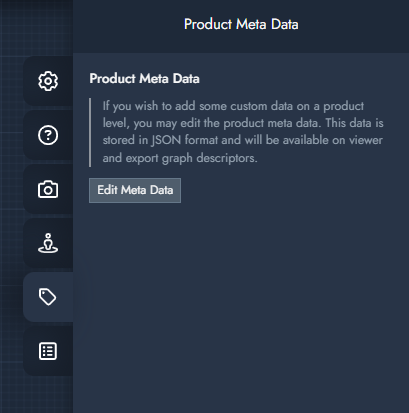Open the person on map-pin tab

(48, 243)
